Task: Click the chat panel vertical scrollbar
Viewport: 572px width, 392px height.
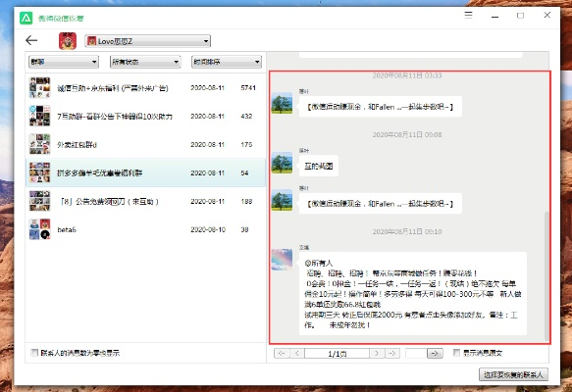Action: tap(546, 275)
